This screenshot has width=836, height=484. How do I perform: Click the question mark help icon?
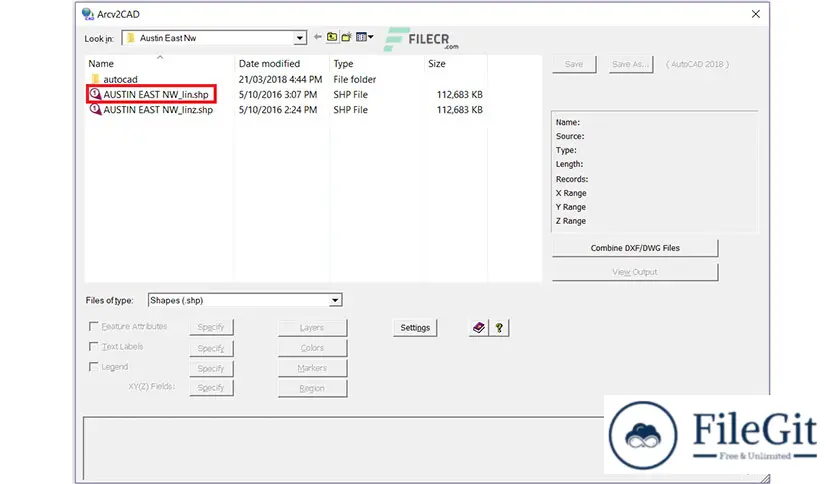(x=499, y=327)
